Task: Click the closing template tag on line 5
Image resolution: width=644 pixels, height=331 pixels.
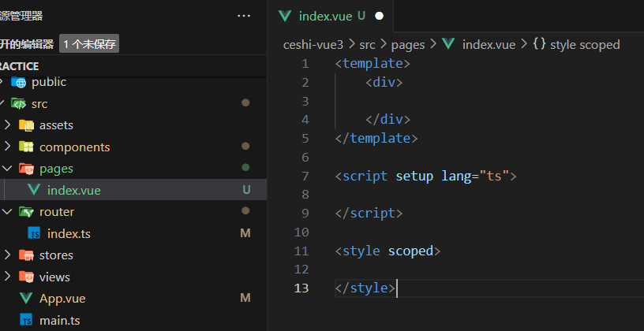Action: tap(376, 138)
